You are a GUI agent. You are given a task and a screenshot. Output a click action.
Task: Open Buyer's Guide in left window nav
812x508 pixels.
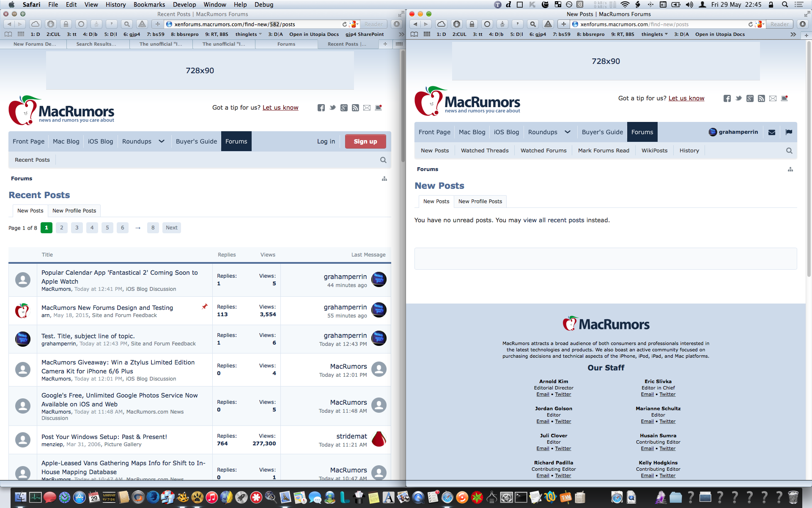196,141
